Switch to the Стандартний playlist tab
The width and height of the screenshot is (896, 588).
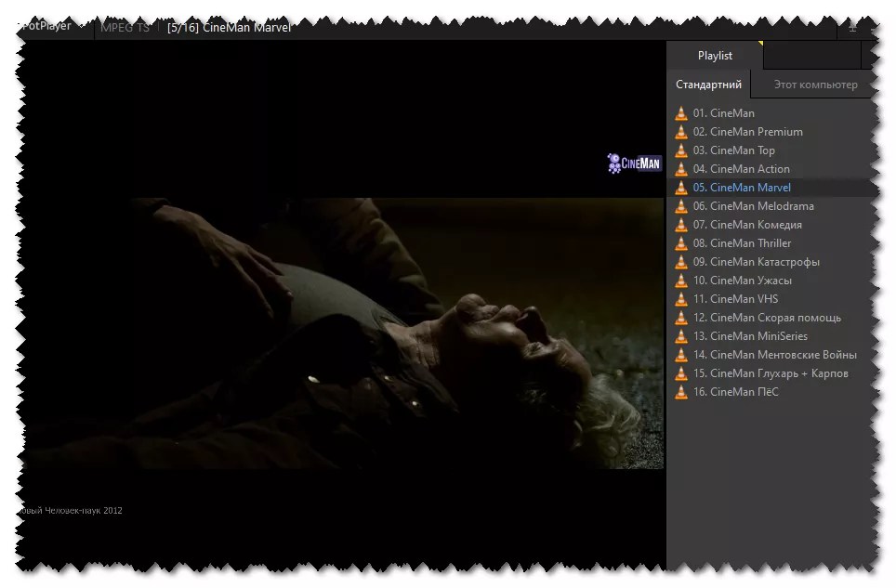[x=708, y=85]
